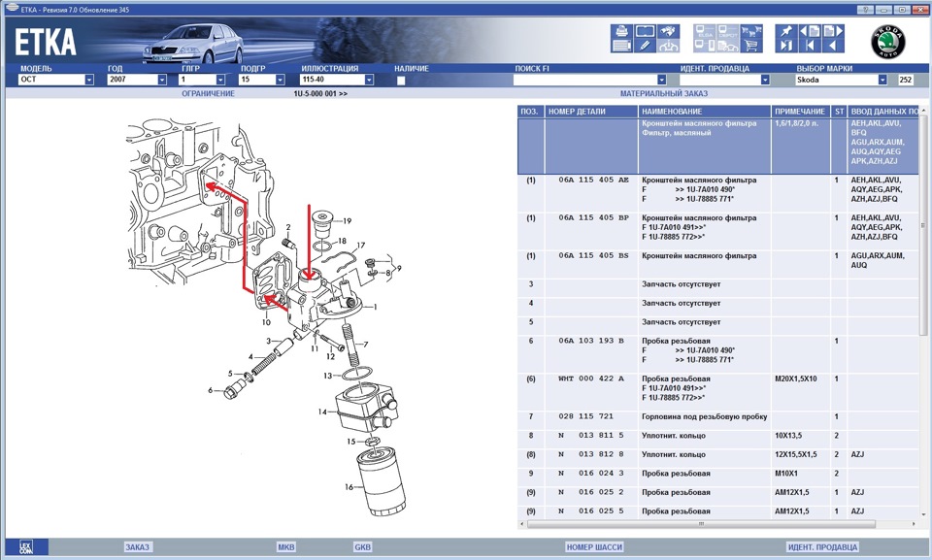Click the НАИМЕНОВАНИЕ column header
932x560 pixels.
pyautogui.click(x=705, y=112)
